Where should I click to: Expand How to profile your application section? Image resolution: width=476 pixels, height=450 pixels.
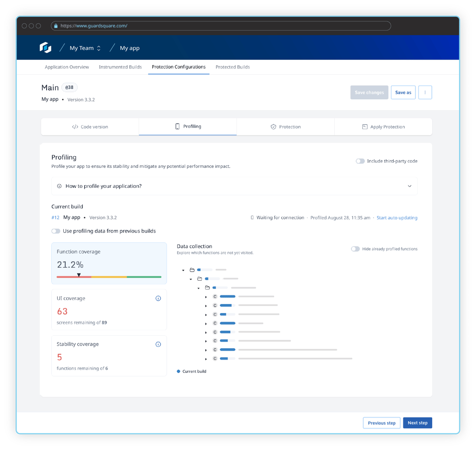point(410,186)
